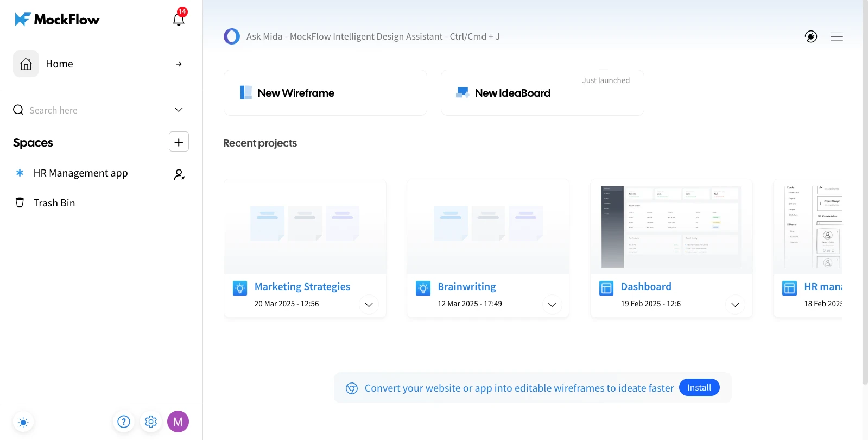Open the notifications bell
Screen dimensions: 868x440
179,20
